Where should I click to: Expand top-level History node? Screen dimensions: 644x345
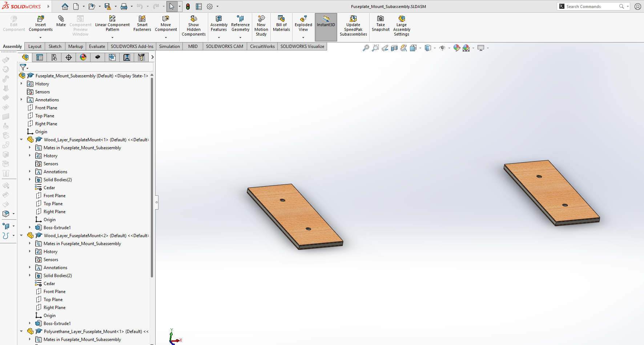tap(21, 84)
